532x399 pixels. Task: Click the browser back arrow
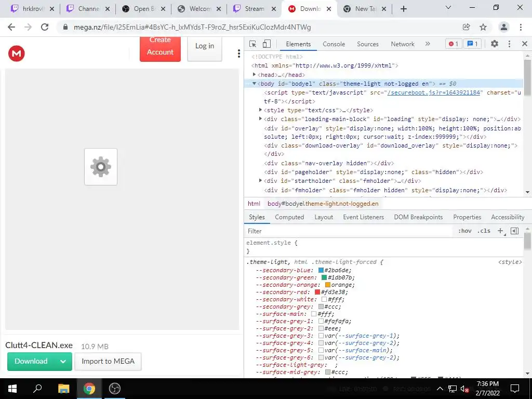click(11, 27)
